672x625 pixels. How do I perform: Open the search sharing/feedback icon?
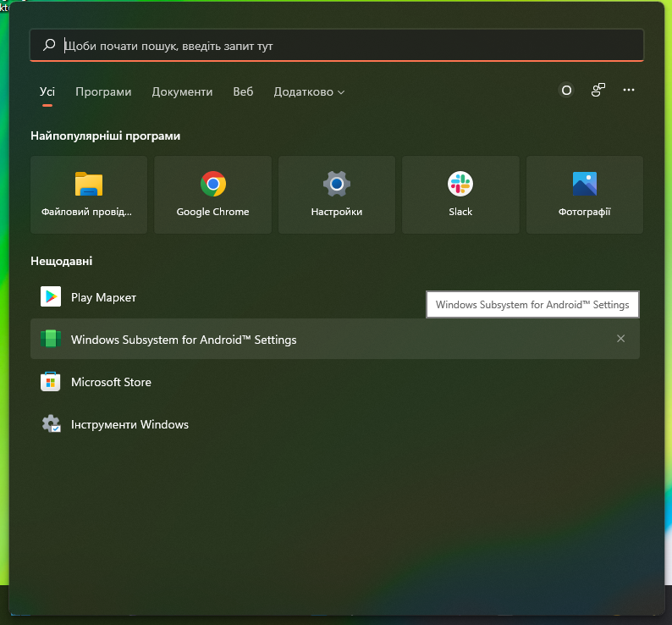(598, 90)
